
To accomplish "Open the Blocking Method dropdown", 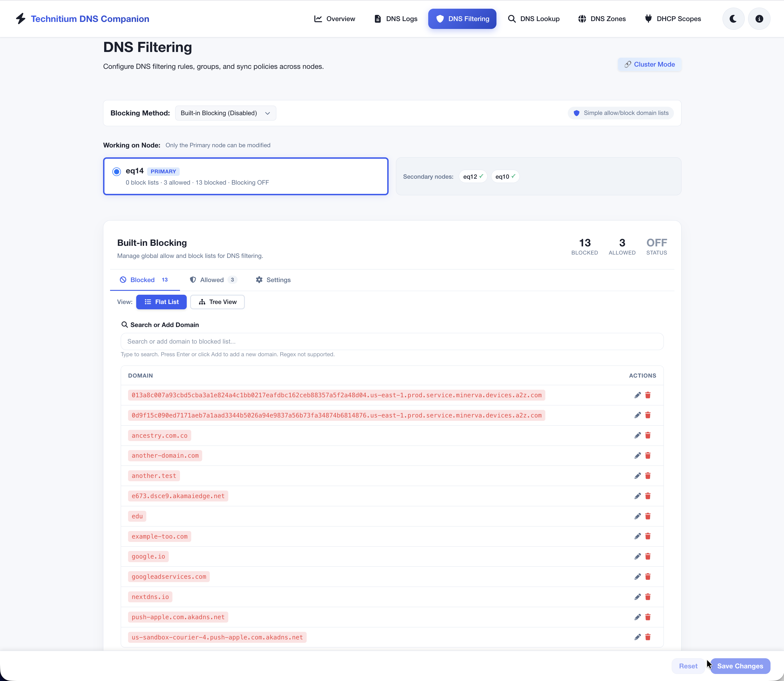I will click(x=225, y=113).
